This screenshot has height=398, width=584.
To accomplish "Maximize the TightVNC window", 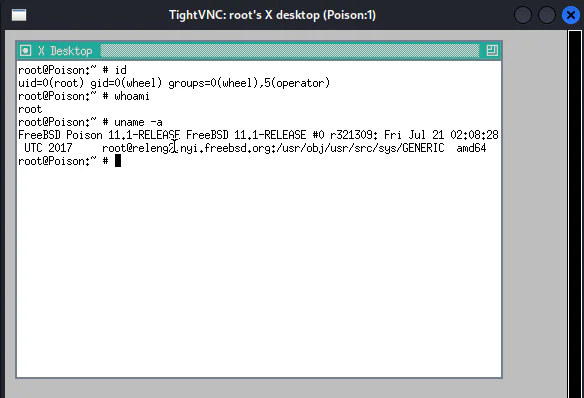I will tap(546, 15).
